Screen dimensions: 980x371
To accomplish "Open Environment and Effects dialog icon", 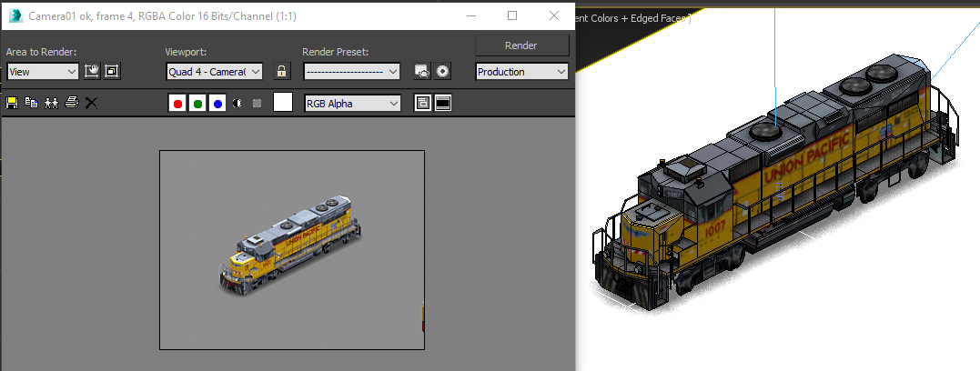I will point(442,71).
